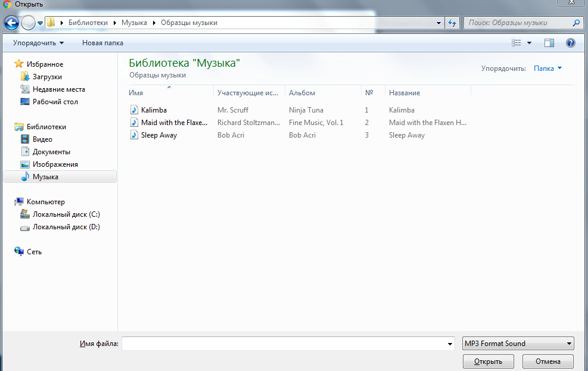Select the Kalimba file

(x=154, y=110)
